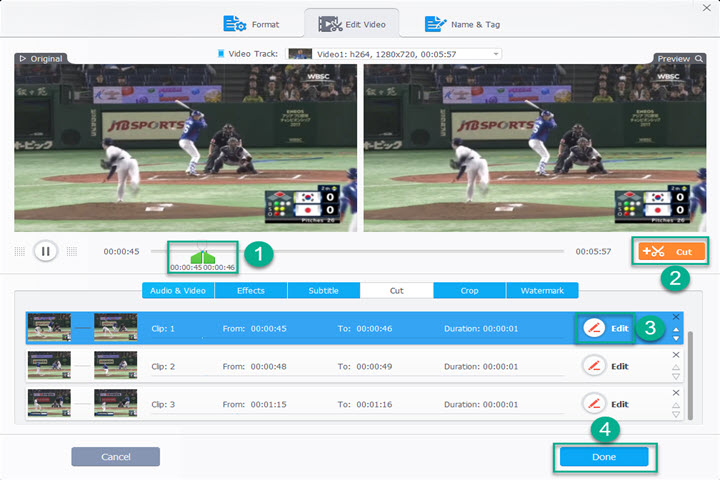Open the Format tab
The image size is (720, 480).
point(251,24)
